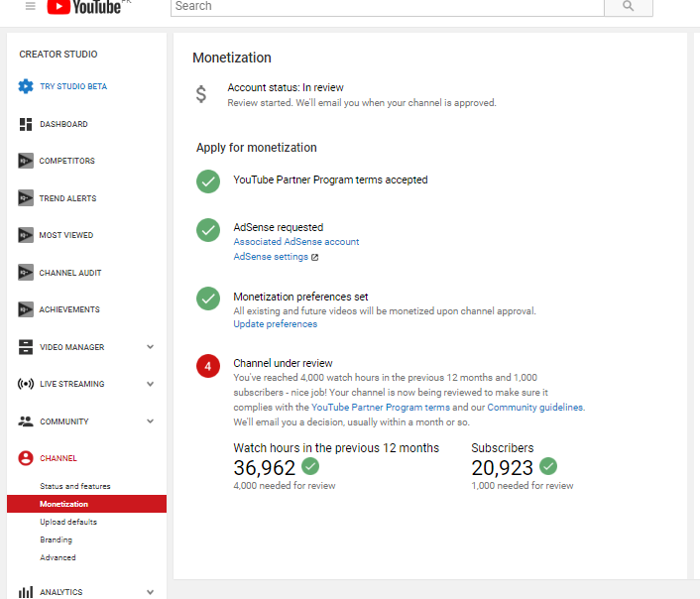This screenshot has height=599, width=700.
Task: Open Analytics menu label
Action: pyautogui.click(x=61, y=592)
